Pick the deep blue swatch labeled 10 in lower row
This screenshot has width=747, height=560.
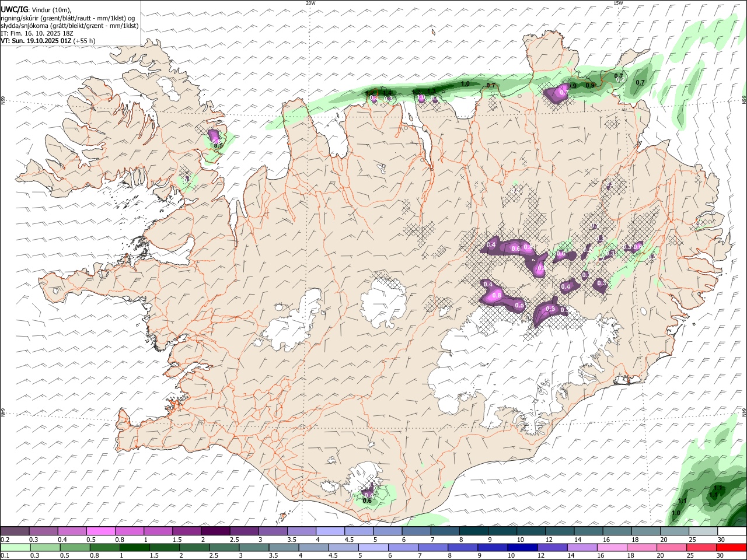point(523,547)
